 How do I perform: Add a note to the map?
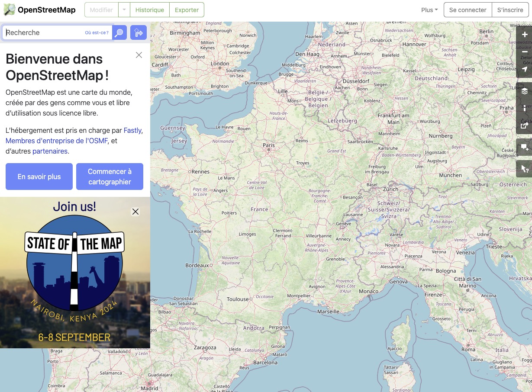524,147
